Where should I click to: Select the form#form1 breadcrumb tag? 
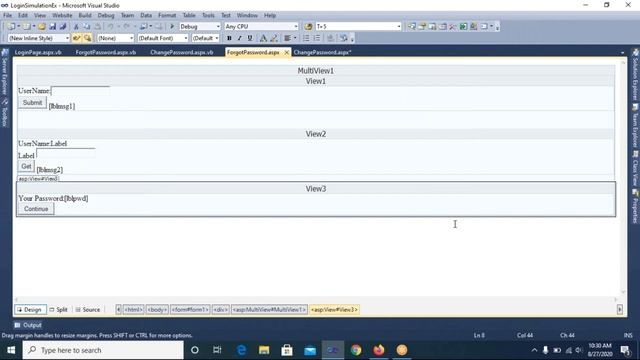pos(190,310)
